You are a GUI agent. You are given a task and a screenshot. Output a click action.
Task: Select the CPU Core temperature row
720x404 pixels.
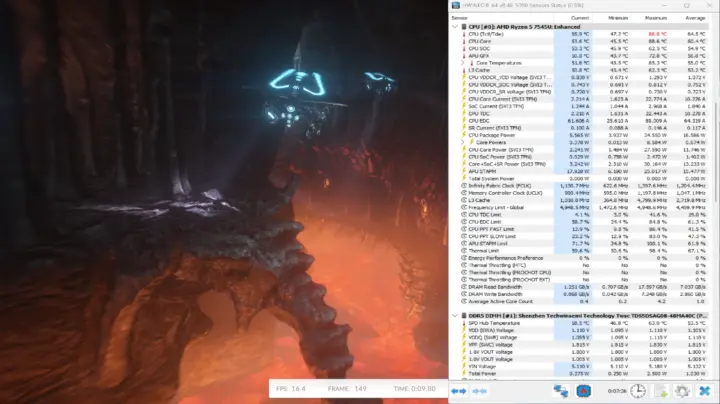[579, 41]
